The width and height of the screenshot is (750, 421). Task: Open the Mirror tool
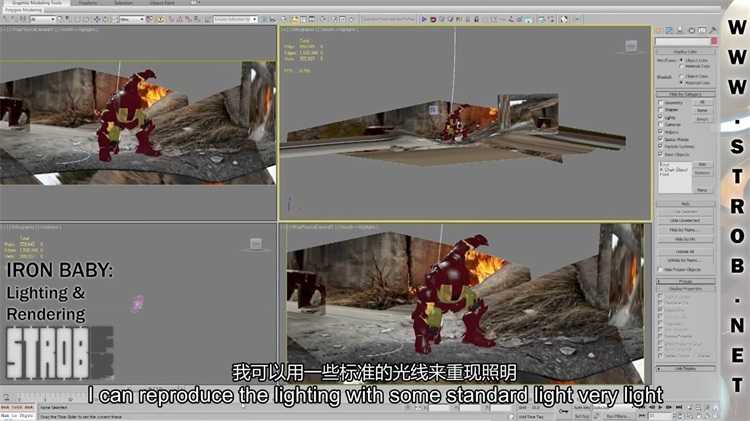coord(264,20)
